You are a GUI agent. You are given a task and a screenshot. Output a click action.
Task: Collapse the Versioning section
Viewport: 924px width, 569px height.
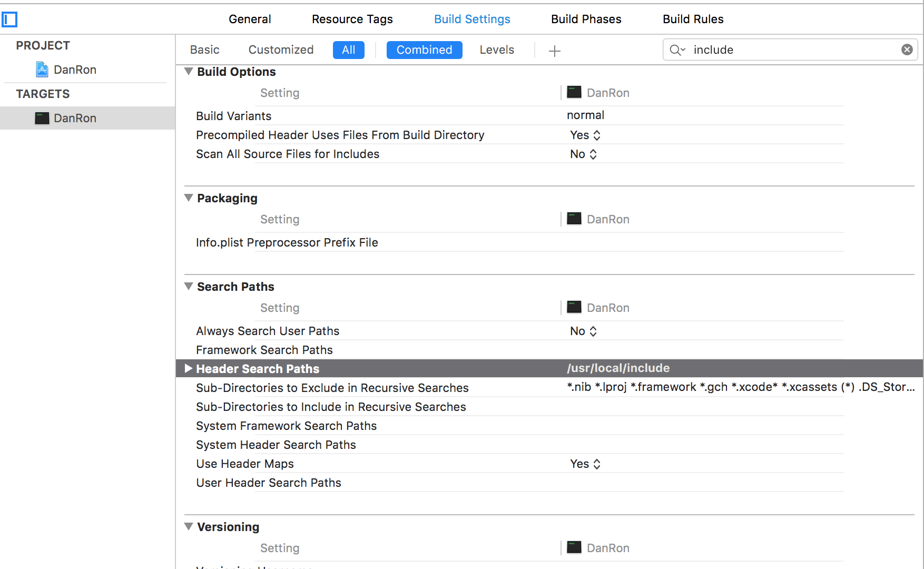pyautogui.click(x=189, y=527)
